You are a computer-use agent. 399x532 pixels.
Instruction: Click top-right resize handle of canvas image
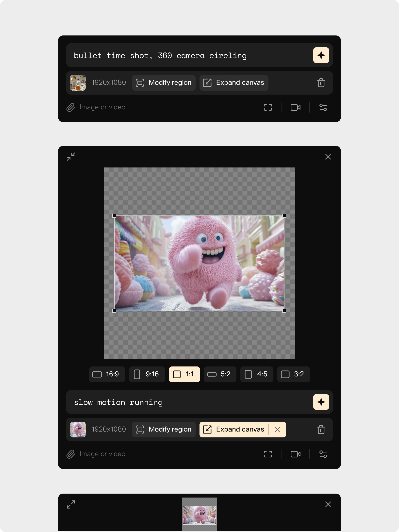(284, 216)
